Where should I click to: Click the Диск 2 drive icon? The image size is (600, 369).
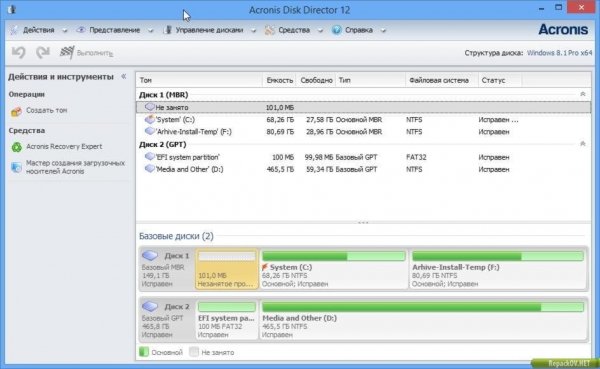pyautogui.click(x=150, y=306)
